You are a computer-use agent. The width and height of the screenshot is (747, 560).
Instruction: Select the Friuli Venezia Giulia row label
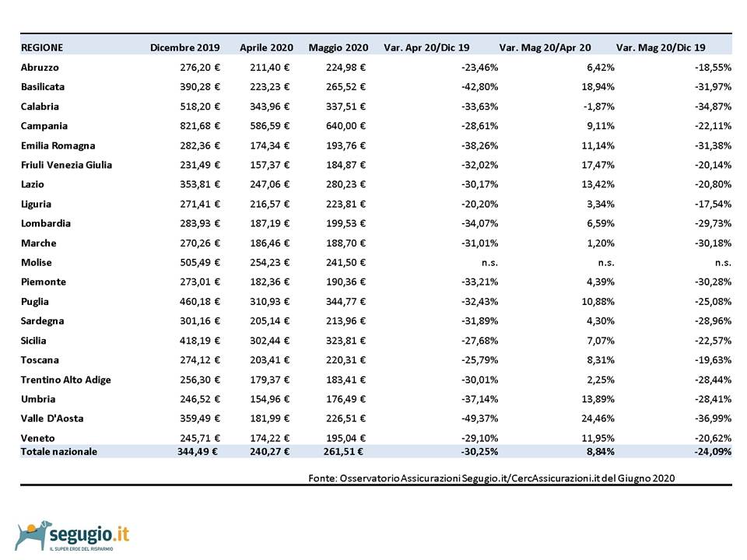(x=66, y=165)
